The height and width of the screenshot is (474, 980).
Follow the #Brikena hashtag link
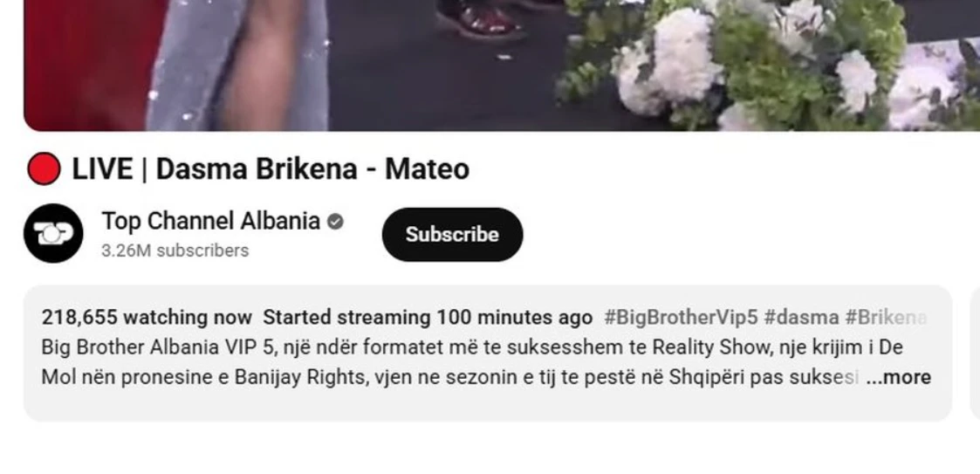point(886,318)
